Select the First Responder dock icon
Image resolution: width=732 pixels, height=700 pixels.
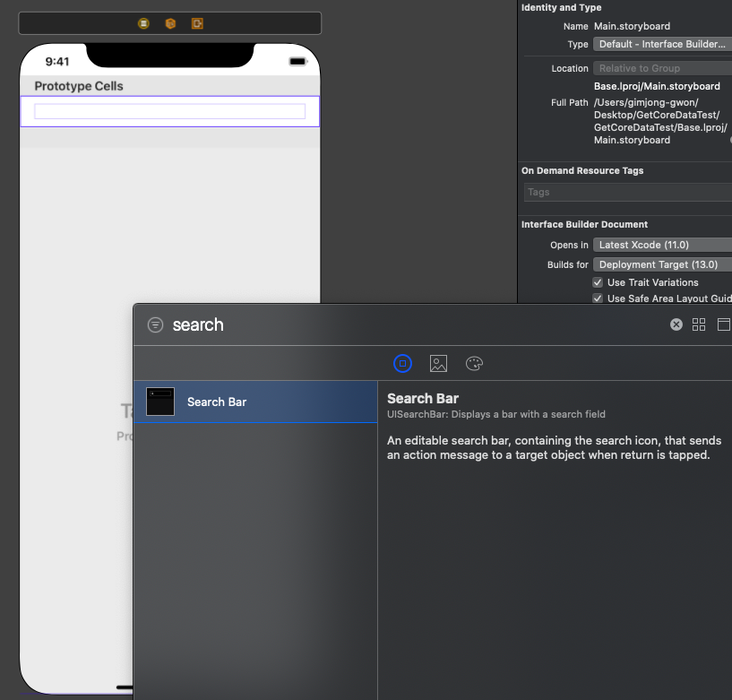pos(170,23)
